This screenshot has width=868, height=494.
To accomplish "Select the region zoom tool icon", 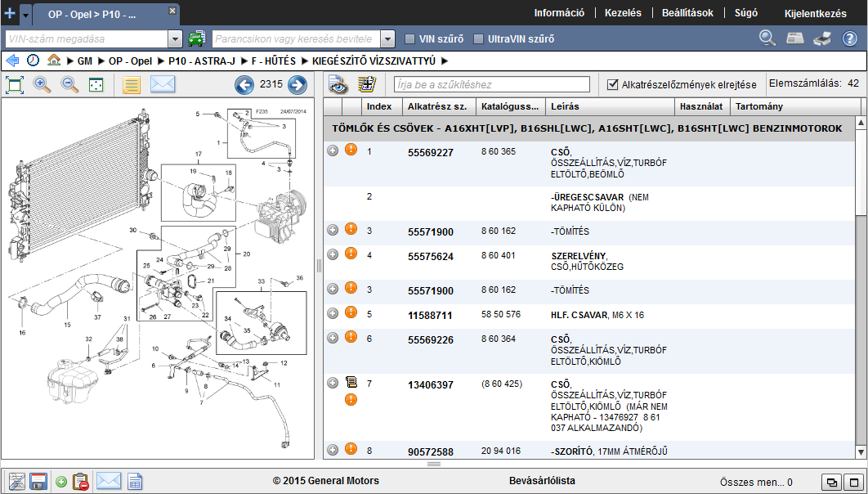I will [x=96, y=85].
